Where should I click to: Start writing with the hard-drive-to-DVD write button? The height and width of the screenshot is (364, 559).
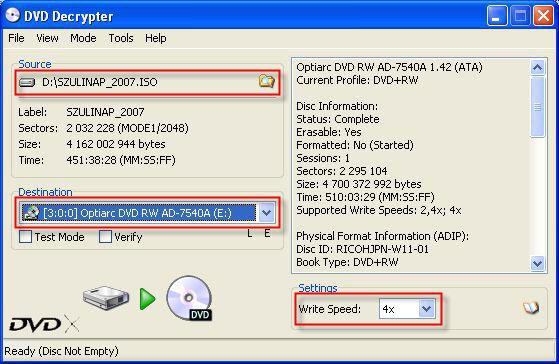(x=148, y=299)
